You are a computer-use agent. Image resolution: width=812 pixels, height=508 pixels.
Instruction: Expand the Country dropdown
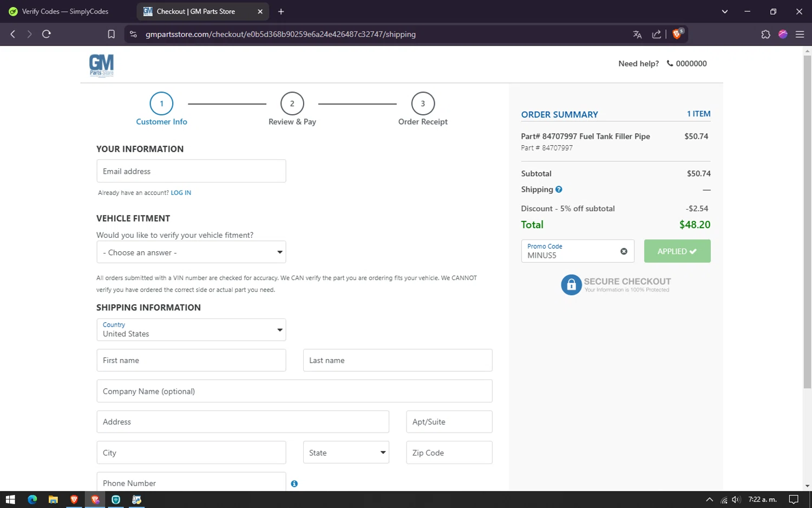click(191, 330)
